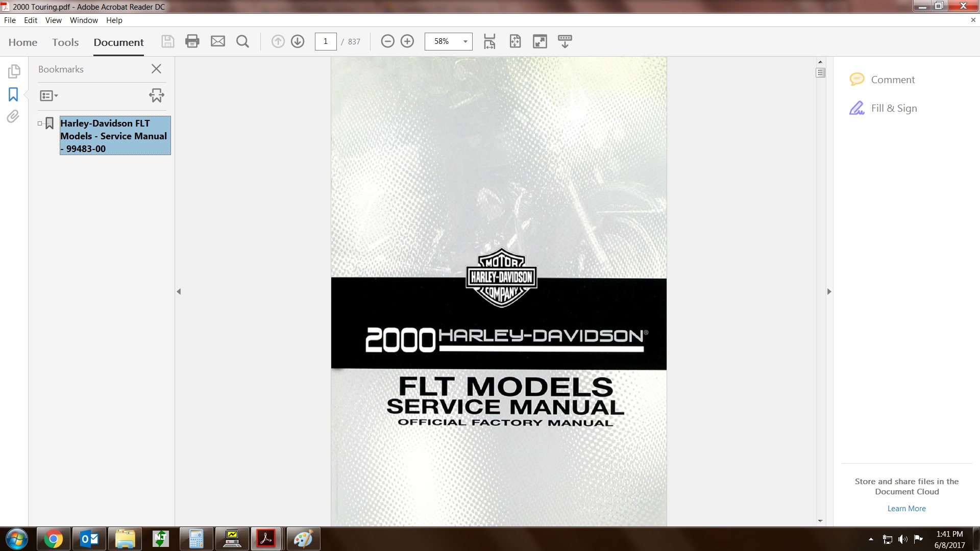Image resolution: width=980 pixels, height=551 pixels.
Task: Open the View menu
Action: point(53,20)
